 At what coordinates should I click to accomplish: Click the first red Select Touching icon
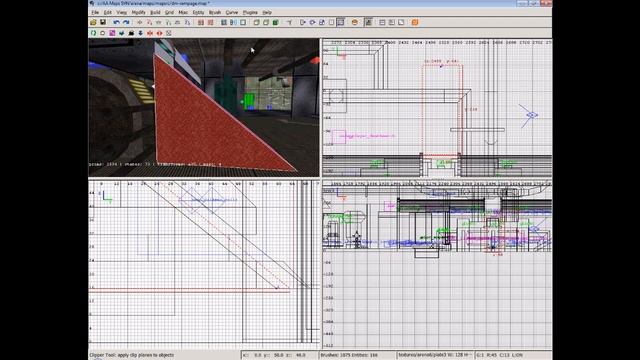pyautogui.click(x=201, y=22)
